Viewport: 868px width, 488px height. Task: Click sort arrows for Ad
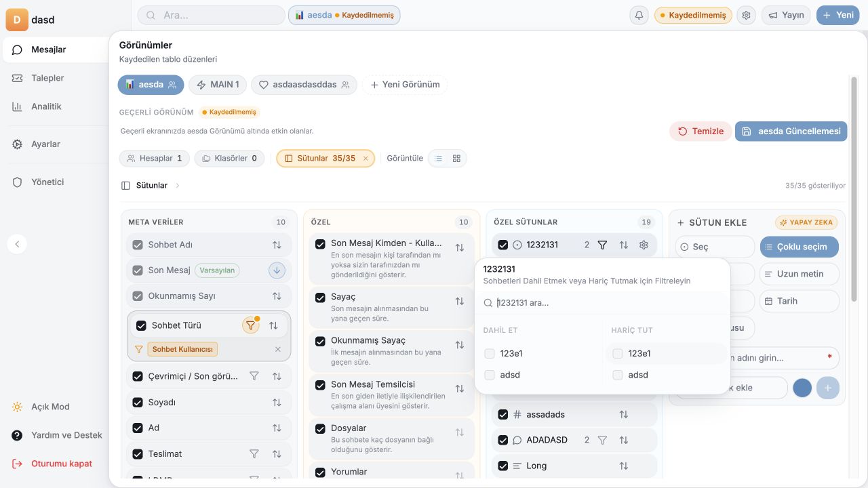point(277,428)
